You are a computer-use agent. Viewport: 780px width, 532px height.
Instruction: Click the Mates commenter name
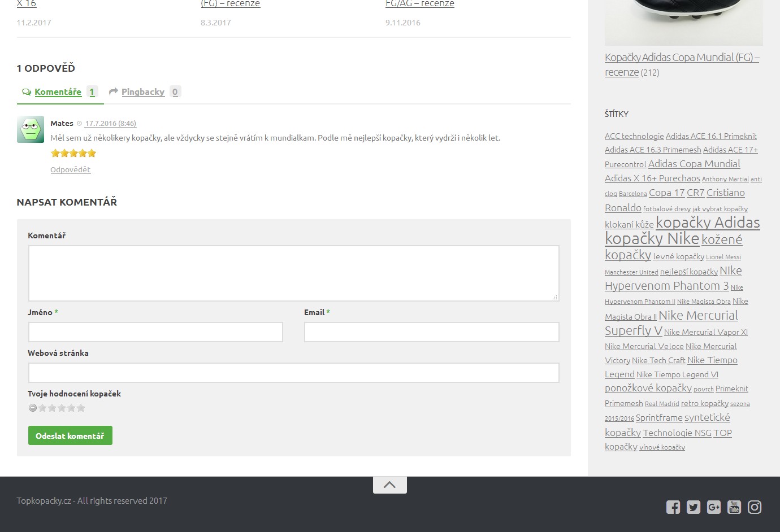62,123
